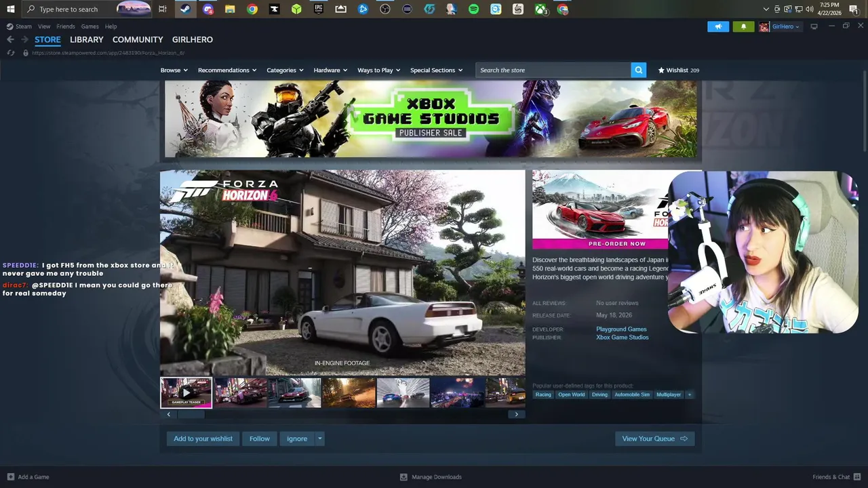Screen dimensions: 868x488
Task: Expand the Hardware dropdown
Action: [330, 70]
